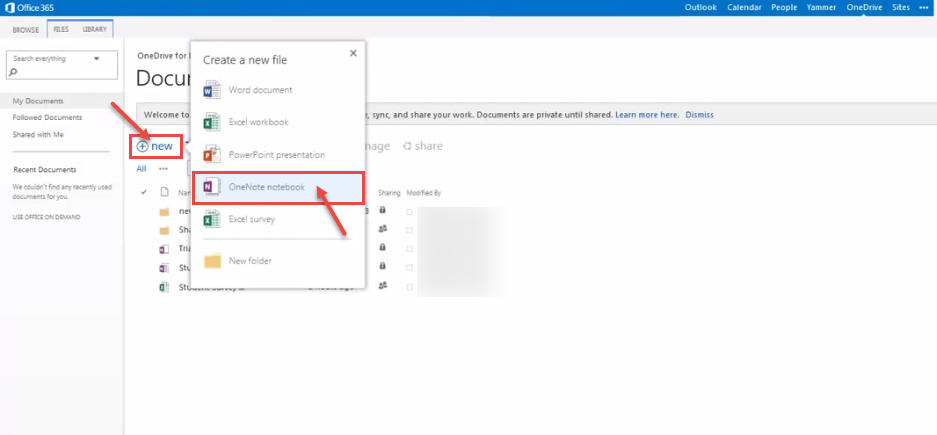Image resolution: width=937 pixels, height=435 pixels.
Task: Tick the Modified By box in second row
Action: (409, 230)
